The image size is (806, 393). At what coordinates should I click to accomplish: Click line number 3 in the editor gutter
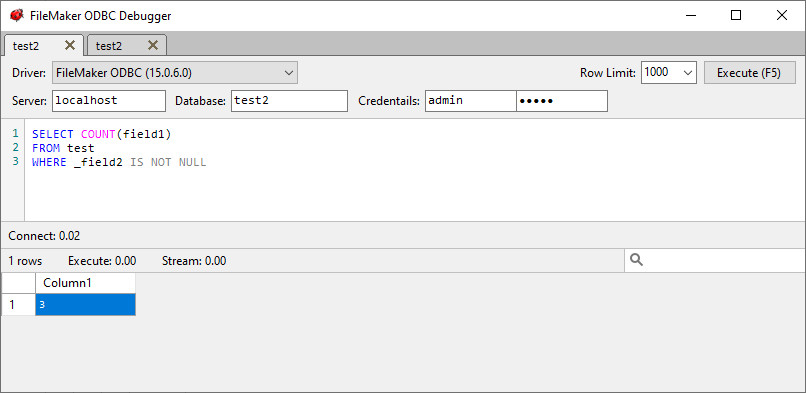(15, 161)
